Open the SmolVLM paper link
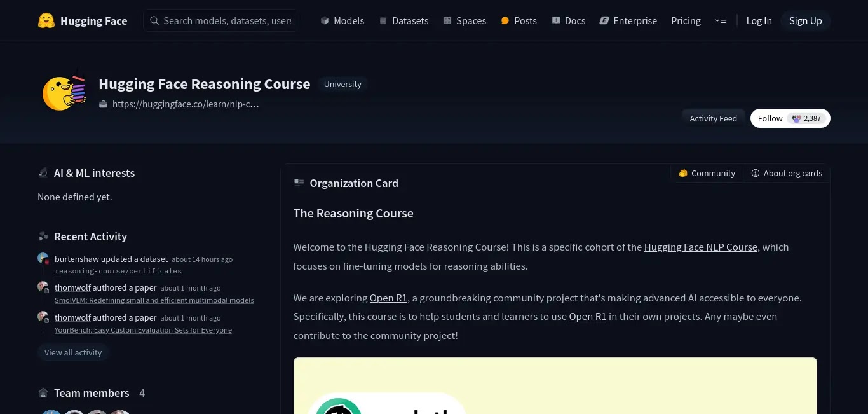This screenshot has height=414, width=868. [x=154, y=300]
